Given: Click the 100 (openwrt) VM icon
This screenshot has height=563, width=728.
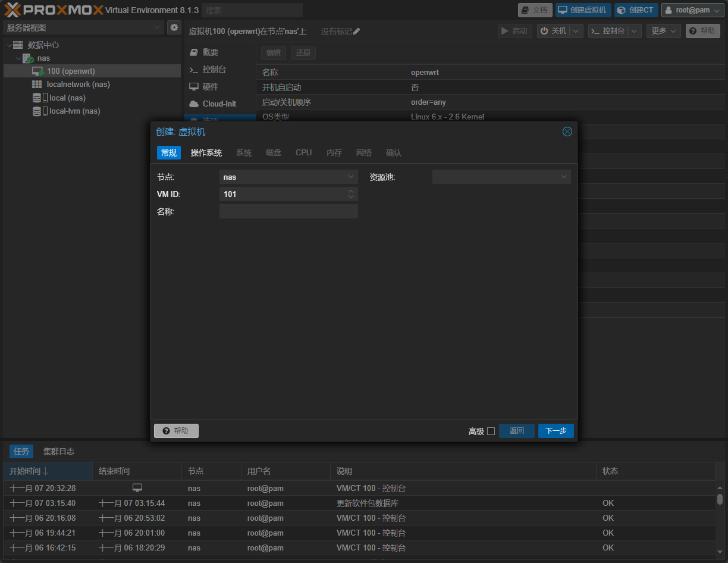Looking at the screenshot, I should coord(38,71).
